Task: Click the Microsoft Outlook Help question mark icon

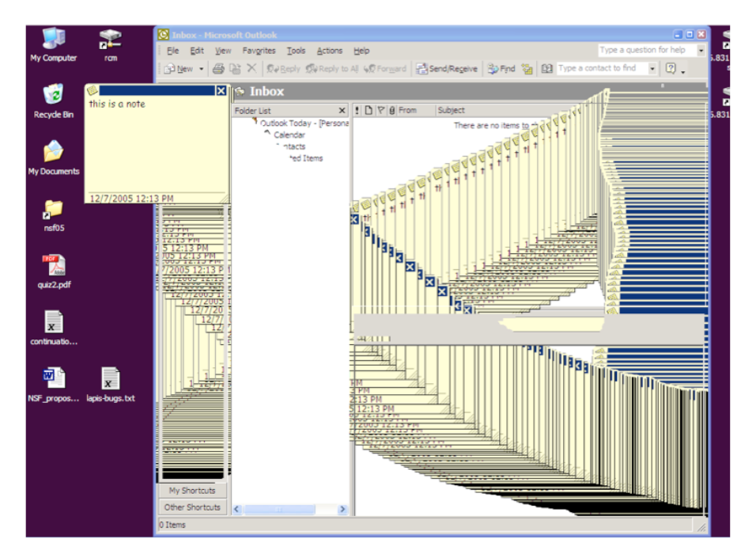Action: (x=671, y=69)
